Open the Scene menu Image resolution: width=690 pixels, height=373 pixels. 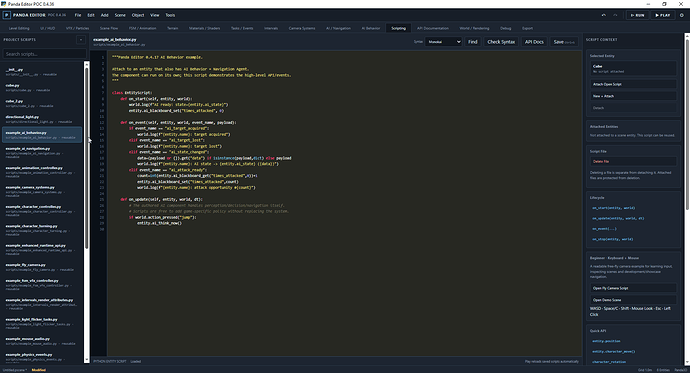[120, 15]
